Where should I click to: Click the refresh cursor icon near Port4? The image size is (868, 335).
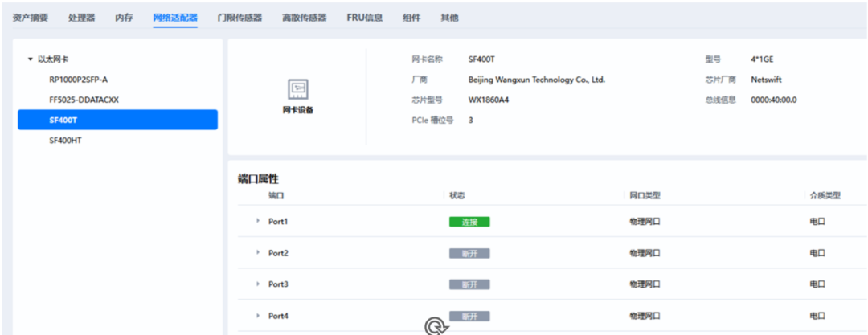(x=436, y=327)
